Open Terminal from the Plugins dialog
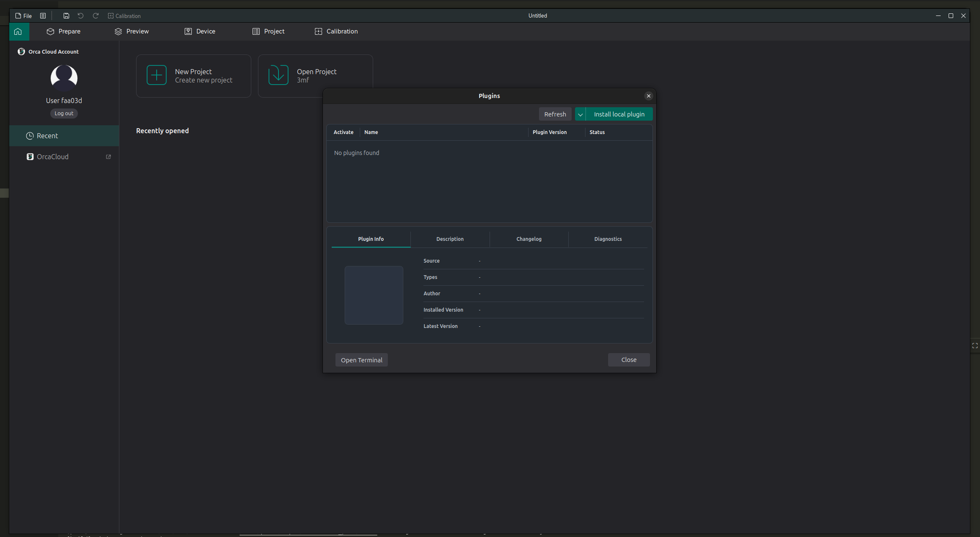 point(361,360)
